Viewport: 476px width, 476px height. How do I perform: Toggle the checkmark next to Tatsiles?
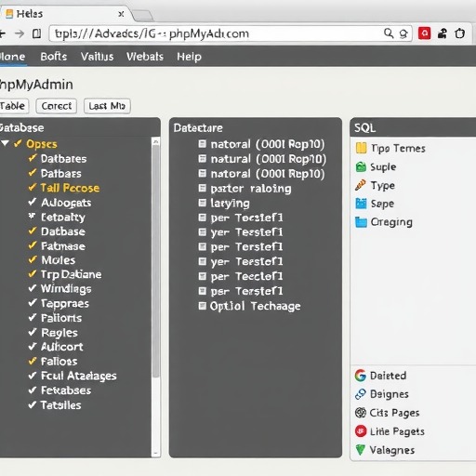tap(33, 404)
